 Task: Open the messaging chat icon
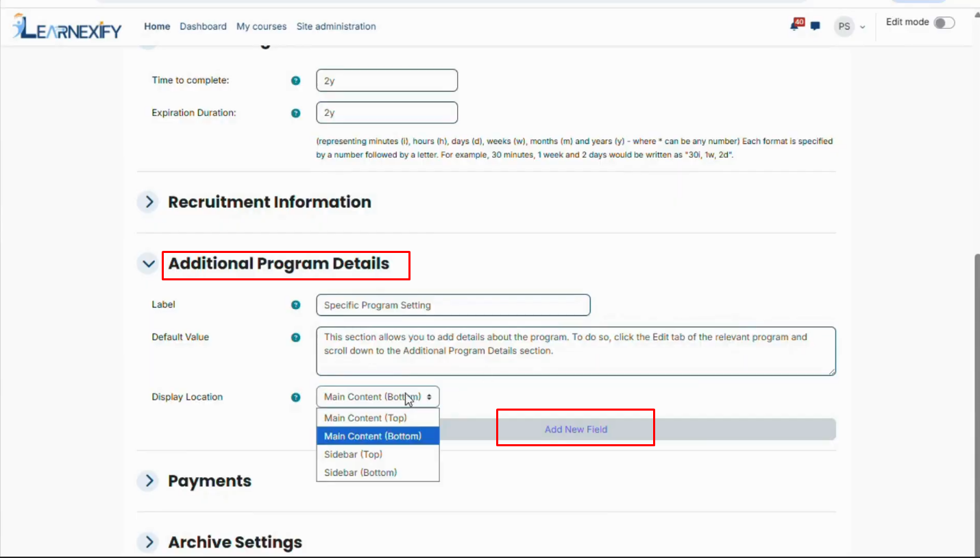(x=815, y=27)
